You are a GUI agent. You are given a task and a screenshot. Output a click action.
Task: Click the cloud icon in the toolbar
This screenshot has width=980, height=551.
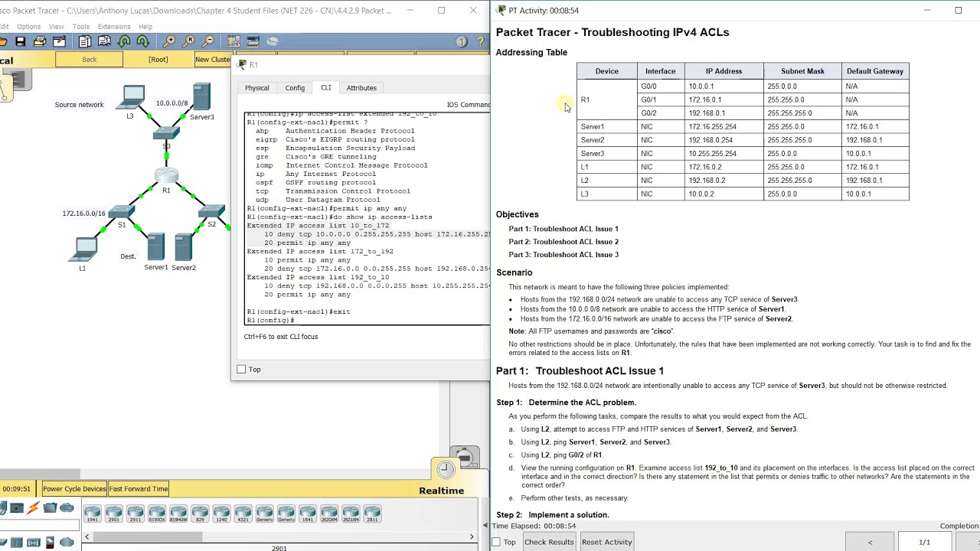pyautogui.click(x=272, y=41)
